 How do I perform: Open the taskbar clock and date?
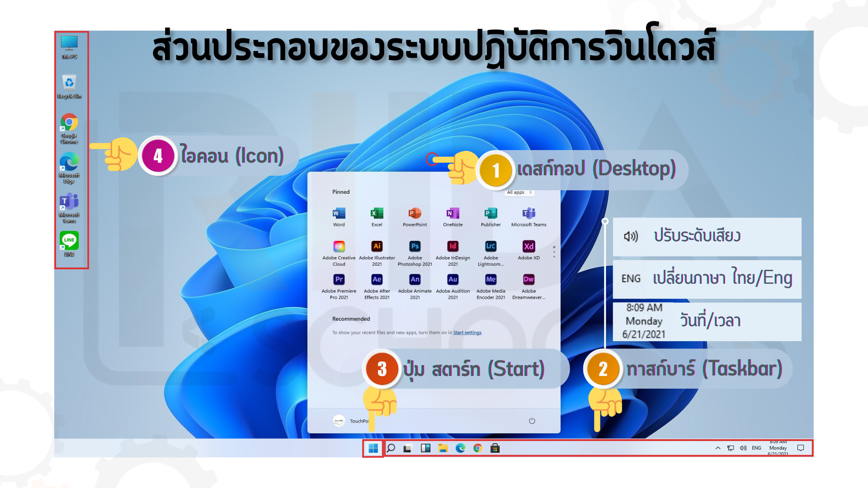tap(778, 448)
